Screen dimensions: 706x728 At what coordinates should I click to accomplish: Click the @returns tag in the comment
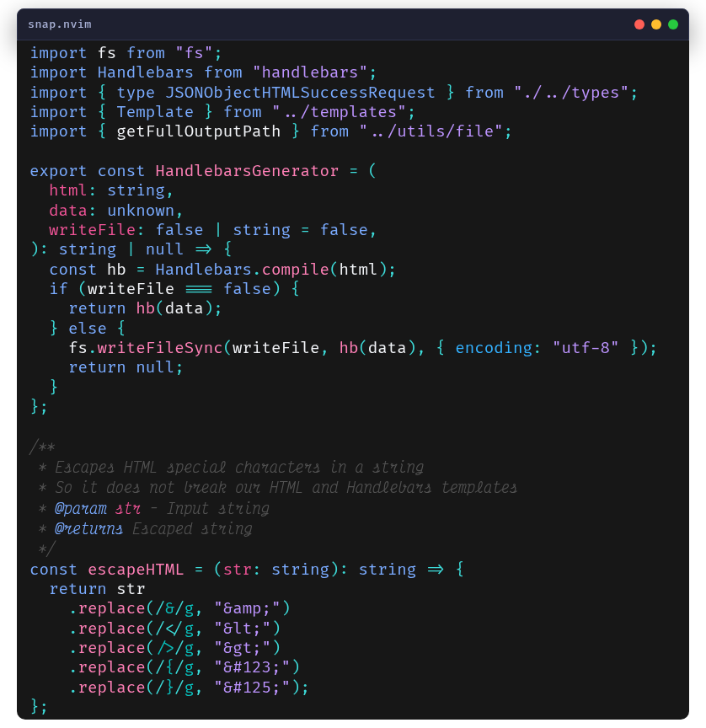point(89,529)
